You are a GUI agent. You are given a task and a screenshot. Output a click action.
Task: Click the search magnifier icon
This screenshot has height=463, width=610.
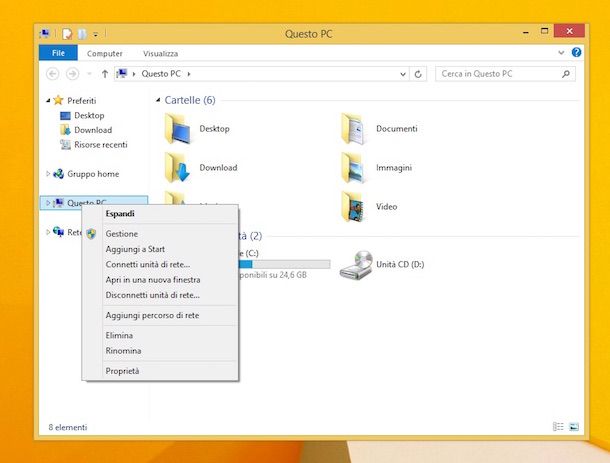coord(566,74)
